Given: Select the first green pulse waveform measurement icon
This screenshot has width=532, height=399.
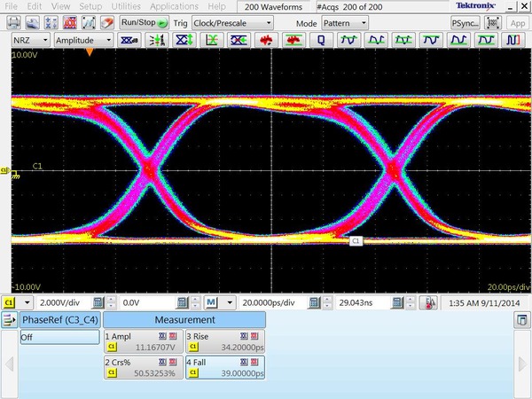Looking at the screenshot, I should [348, 40].
